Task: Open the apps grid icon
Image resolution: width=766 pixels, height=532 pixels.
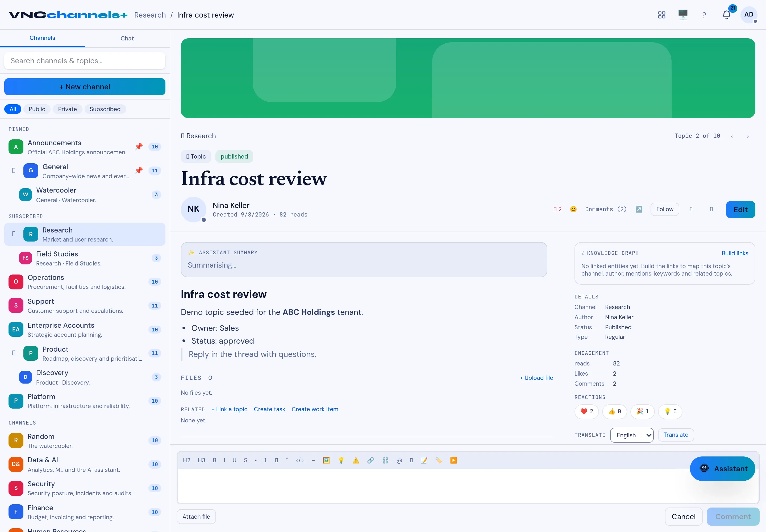Action: click(x=661, y=15)
